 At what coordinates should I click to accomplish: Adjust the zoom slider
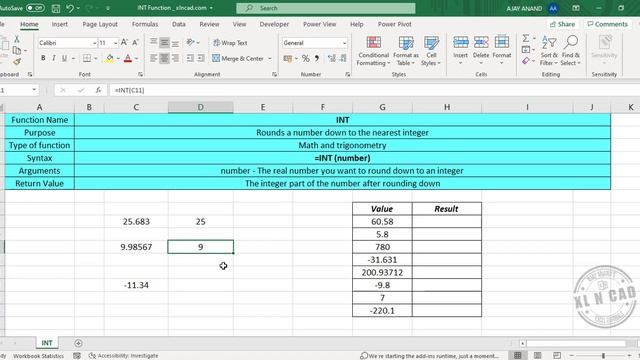(603, 356)
